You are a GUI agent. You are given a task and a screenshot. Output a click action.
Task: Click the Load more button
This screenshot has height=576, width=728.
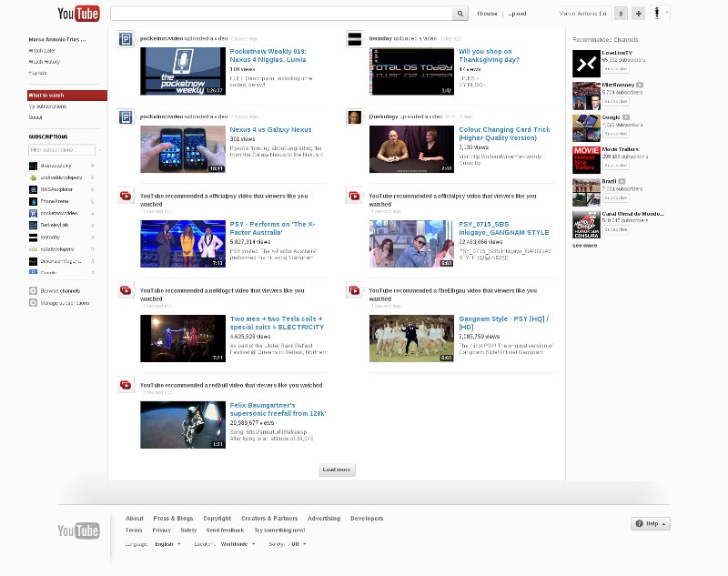point(337,470)
